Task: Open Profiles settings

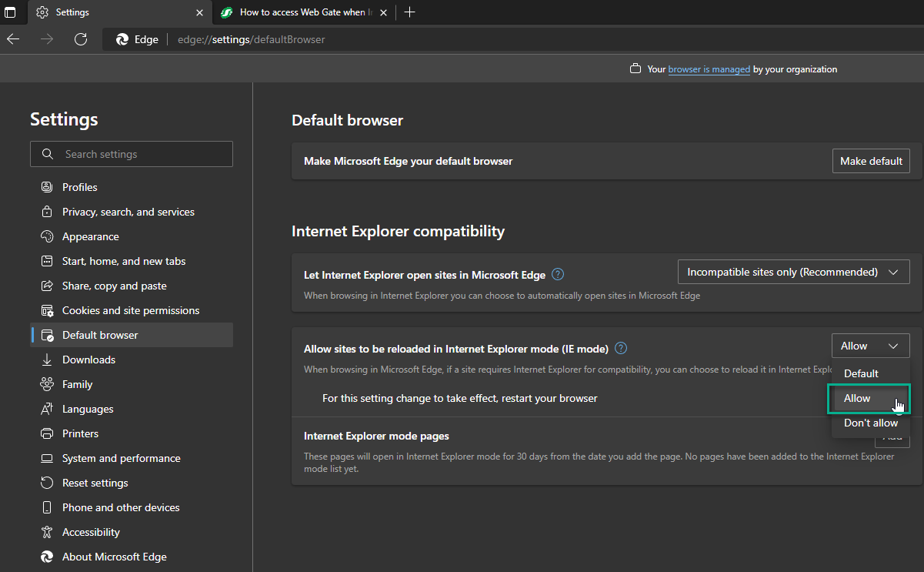Action: (132, 187)
